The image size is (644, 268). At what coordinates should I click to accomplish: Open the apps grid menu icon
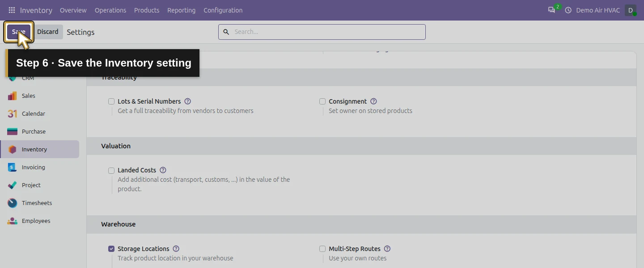(12, 10)
